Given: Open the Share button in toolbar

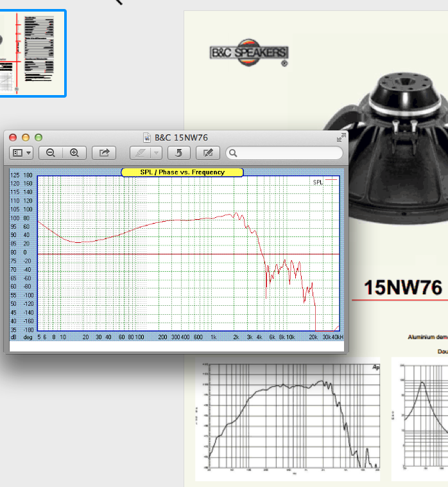Looking at the screenshot, I should (104, 153).
